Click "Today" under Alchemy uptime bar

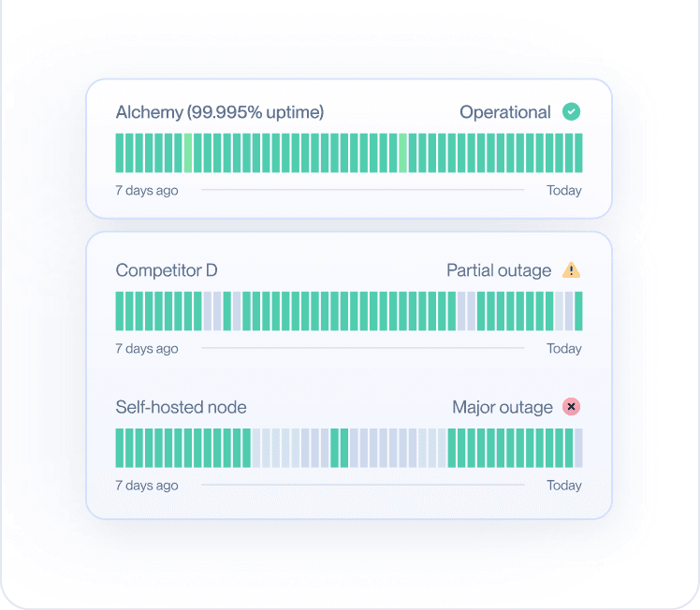point(564,191)
